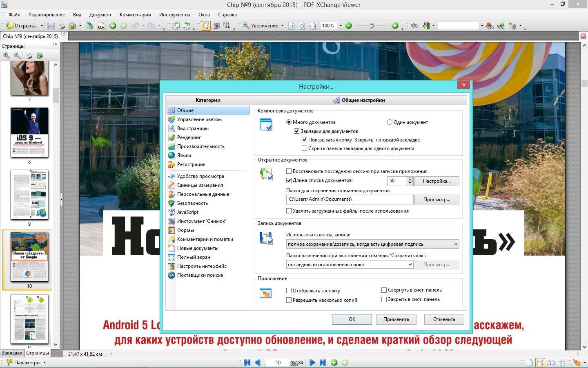Select the text selection tool icon
Viewport: 588px width, 368px height.
point(227,26)
